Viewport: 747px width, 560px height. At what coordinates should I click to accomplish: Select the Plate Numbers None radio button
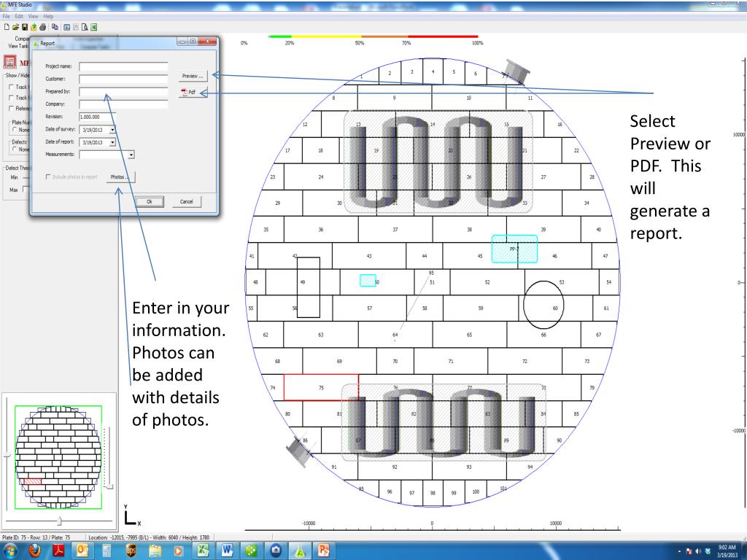tap(14, 129)
